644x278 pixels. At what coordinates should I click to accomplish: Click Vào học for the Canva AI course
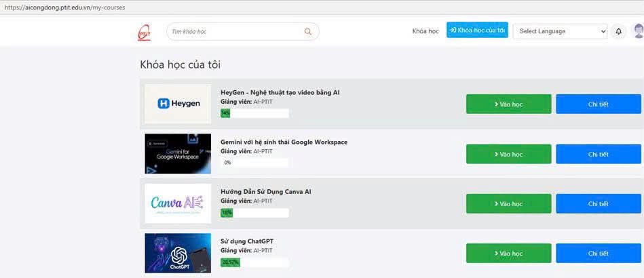click(x=508, y=203)
